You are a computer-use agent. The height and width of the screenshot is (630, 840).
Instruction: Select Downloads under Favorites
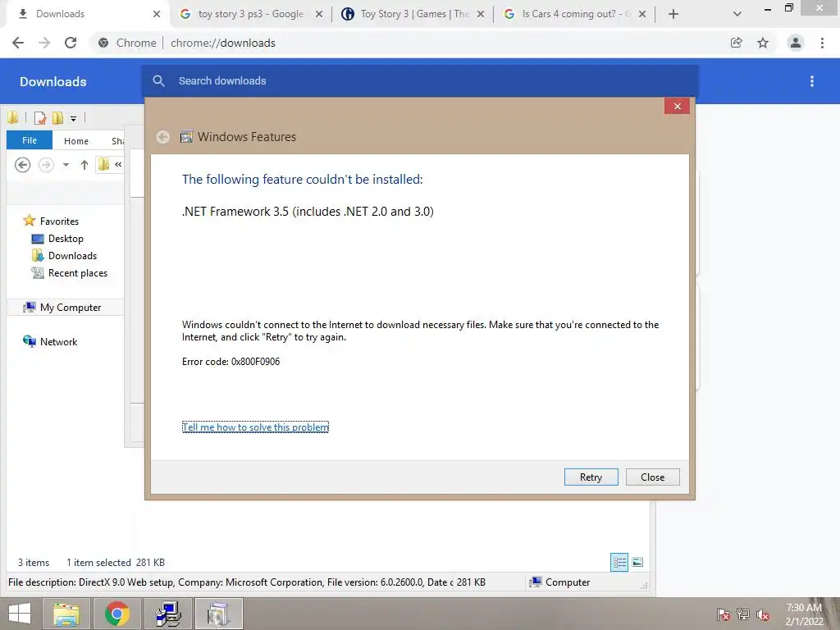coord(72,256)
